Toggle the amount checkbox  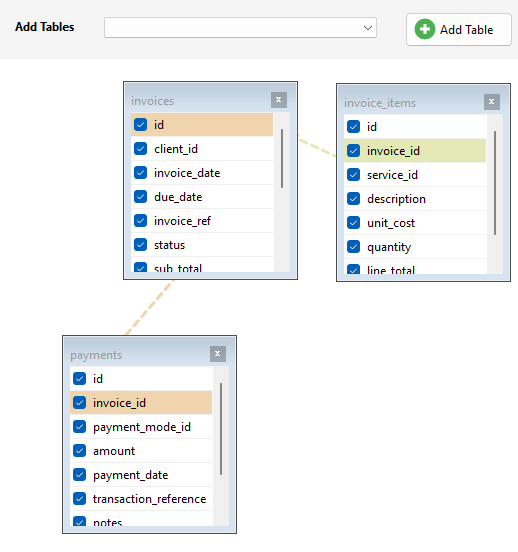(80, 451)
